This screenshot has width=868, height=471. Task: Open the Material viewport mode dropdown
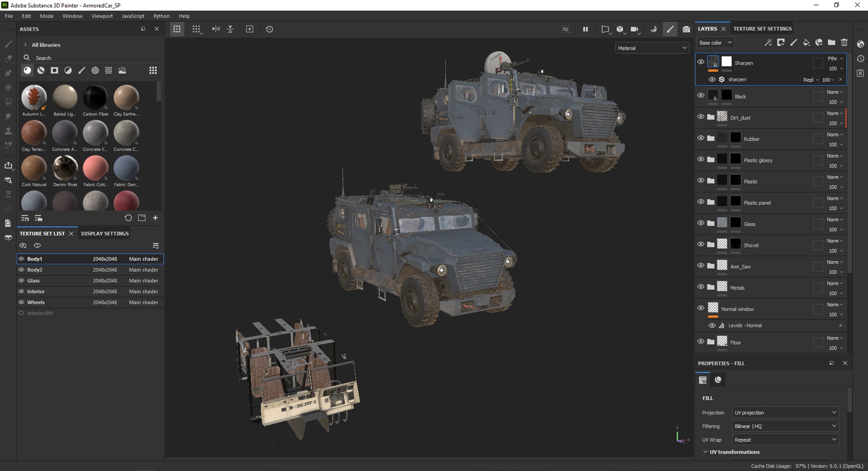coord(652,48)
